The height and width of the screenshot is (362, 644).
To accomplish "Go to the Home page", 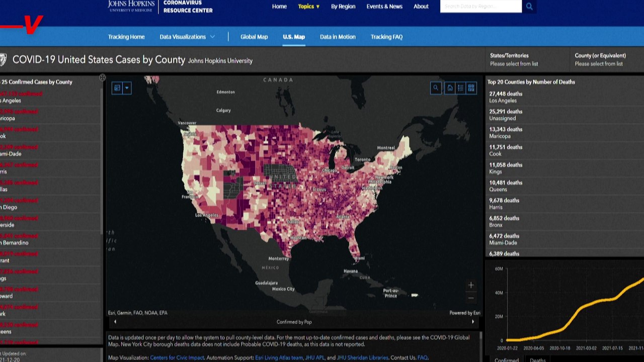I will (279, 7).
